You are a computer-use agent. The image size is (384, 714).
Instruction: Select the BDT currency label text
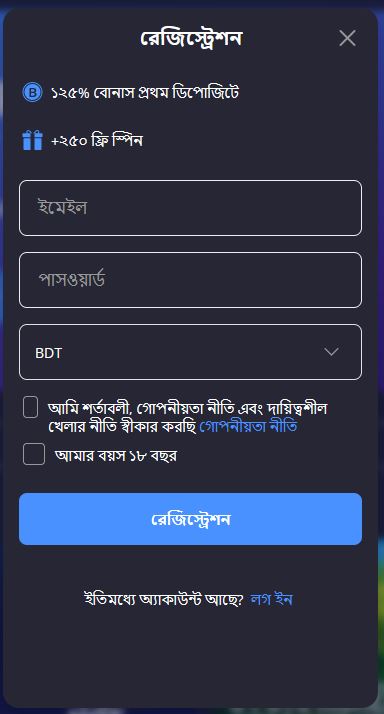(48, 353)
